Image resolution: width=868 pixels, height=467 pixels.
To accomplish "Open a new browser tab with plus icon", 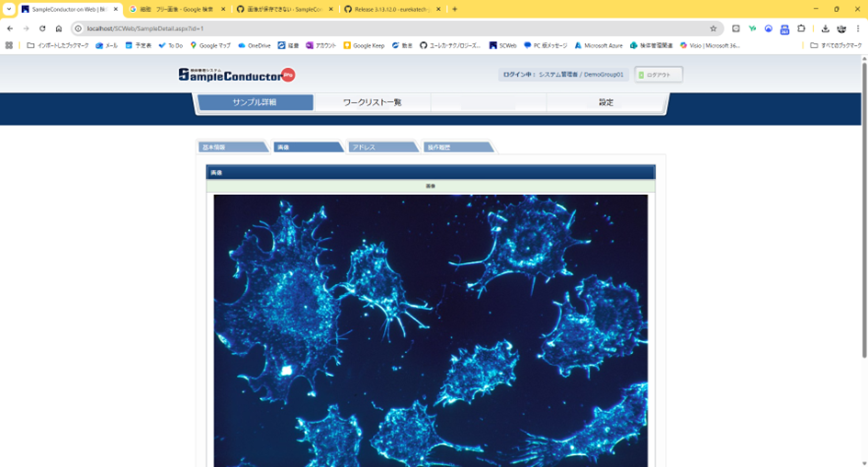I will pos(455,9).
